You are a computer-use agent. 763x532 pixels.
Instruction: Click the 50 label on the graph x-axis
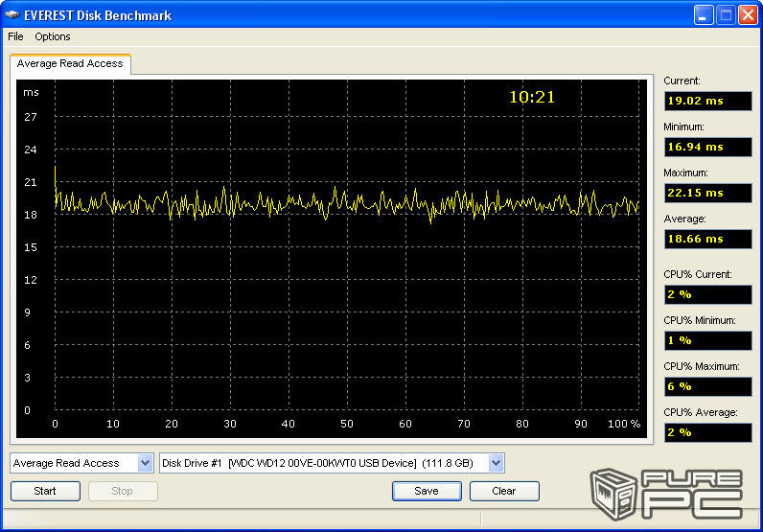[347, 424]
